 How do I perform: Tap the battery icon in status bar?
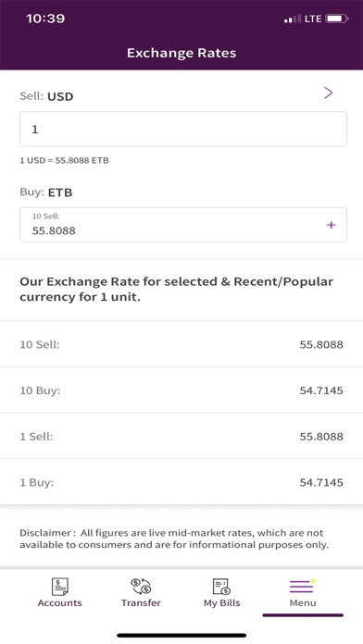337,19
